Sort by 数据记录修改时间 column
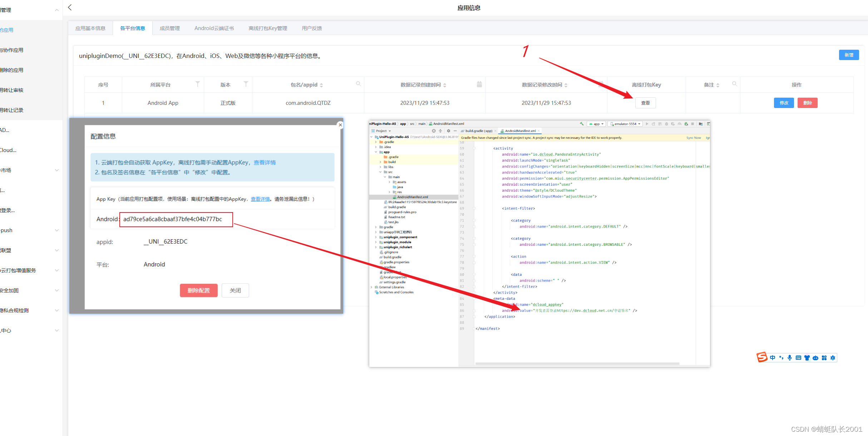This screenshot has height=436, width=868. [x=566, y=85]
